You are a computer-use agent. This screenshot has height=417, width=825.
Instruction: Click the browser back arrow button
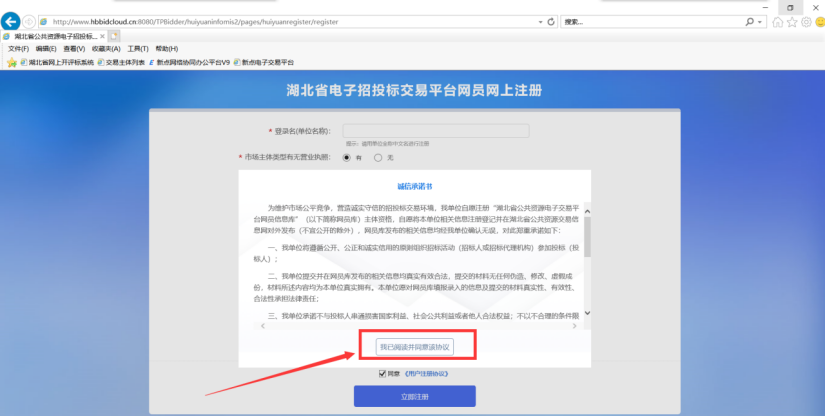pos(13,21)
